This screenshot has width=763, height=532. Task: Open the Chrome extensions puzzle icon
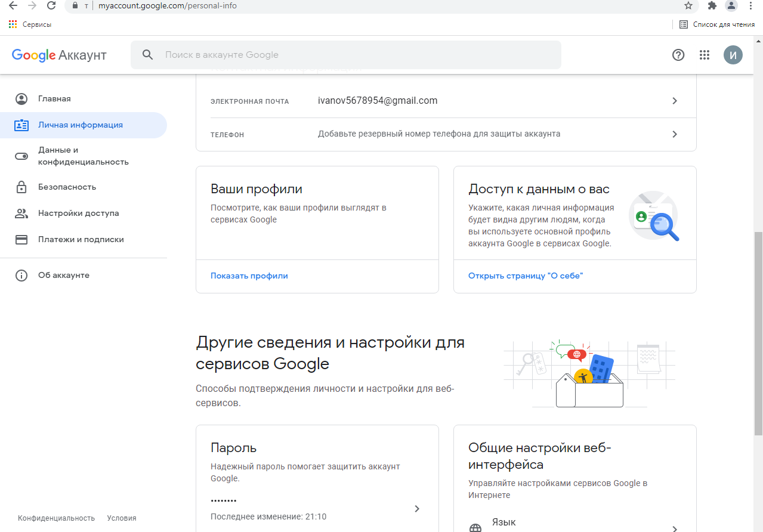click(x=712, y=5)
